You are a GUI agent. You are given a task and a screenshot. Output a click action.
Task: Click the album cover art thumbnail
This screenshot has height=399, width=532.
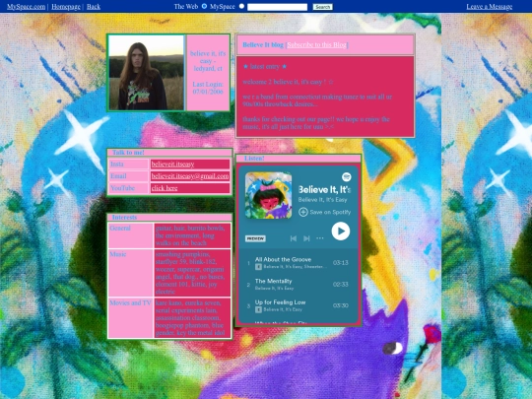point(268,195)
